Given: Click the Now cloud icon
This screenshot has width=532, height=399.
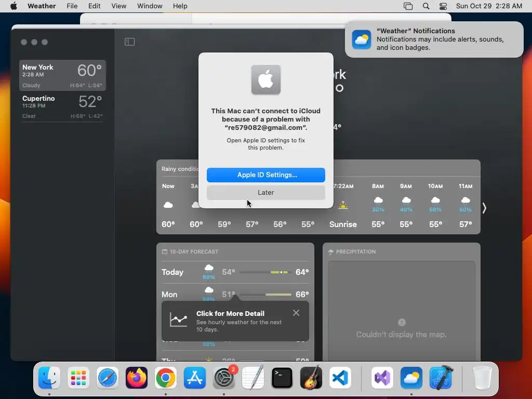Looking at the screenshot, I should point(168,205).
